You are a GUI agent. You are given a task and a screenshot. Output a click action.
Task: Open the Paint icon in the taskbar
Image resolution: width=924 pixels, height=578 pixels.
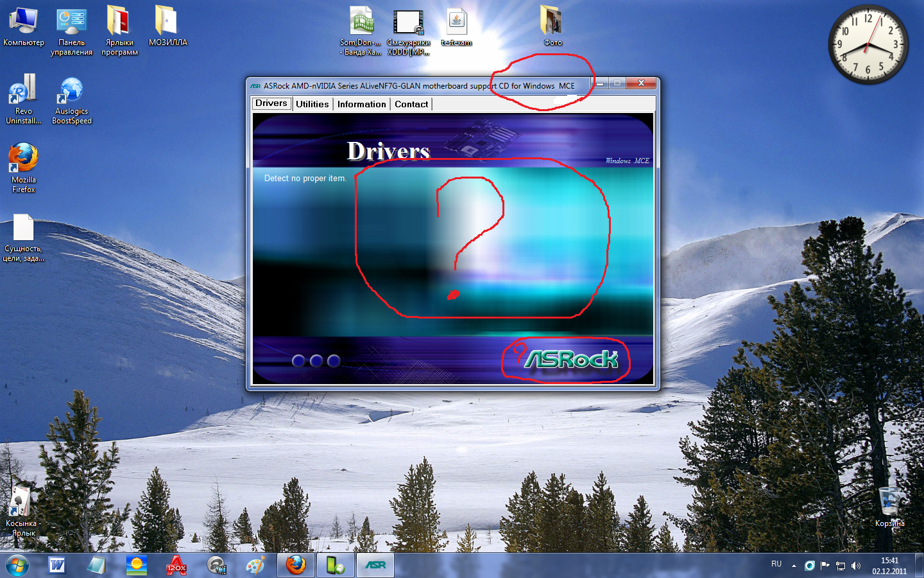tap(255, 565)
